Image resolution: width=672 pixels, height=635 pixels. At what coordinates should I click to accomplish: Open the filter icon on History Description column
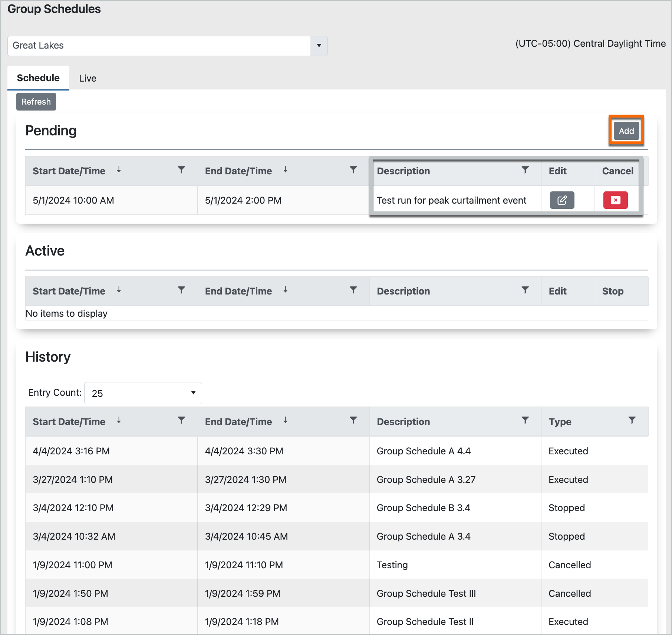pyautogui.click(x=525, y=420)
